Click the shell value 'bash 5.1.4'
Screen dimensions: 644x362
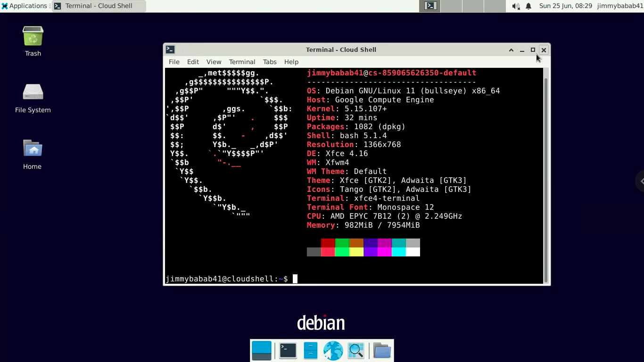pyautogui.click(x=363, y=136)
